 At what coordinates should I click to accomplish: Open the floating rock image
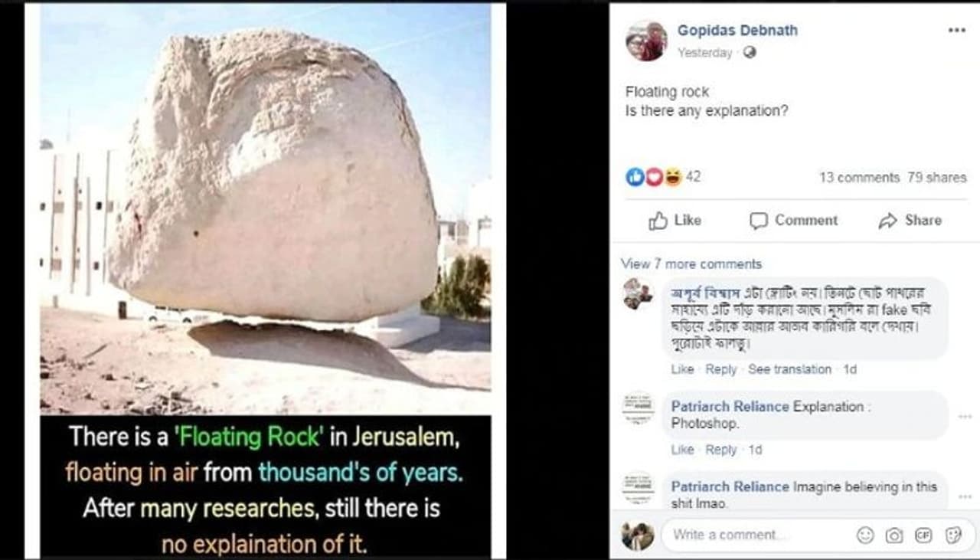click(265, 280)
